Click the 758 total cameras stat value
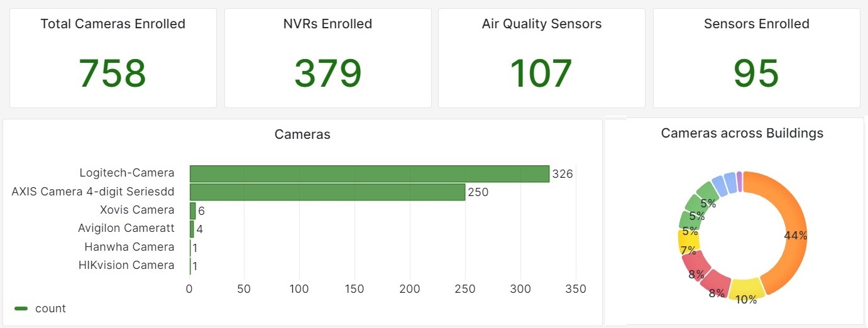868x328 pixels. 113,73
